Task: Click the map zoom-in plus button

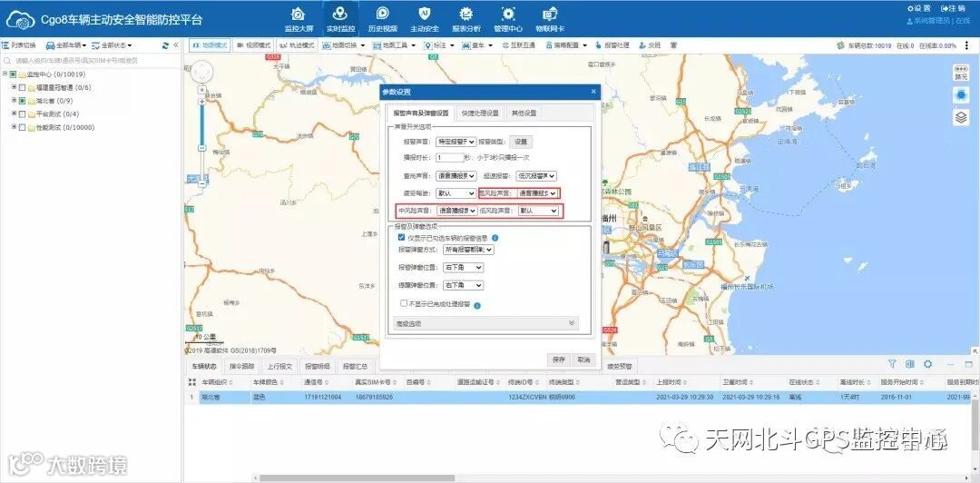Action: [201, 102]
